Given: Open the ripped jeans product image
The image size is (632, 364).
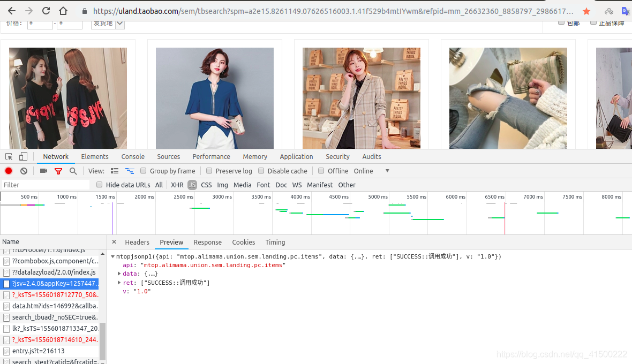Looking at the screenshot, I should (x=508, y=98).
